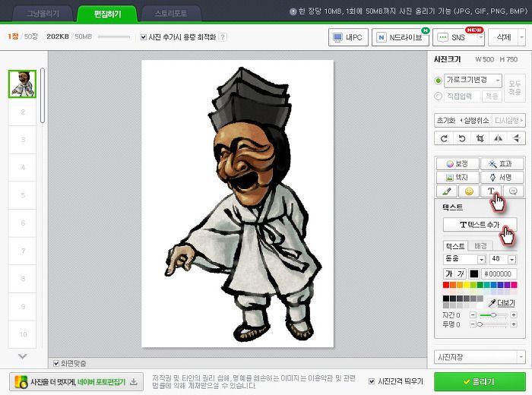Open the 액자 frame tool
The width and height of the screenshot is (532, 395).
[458, 177]
